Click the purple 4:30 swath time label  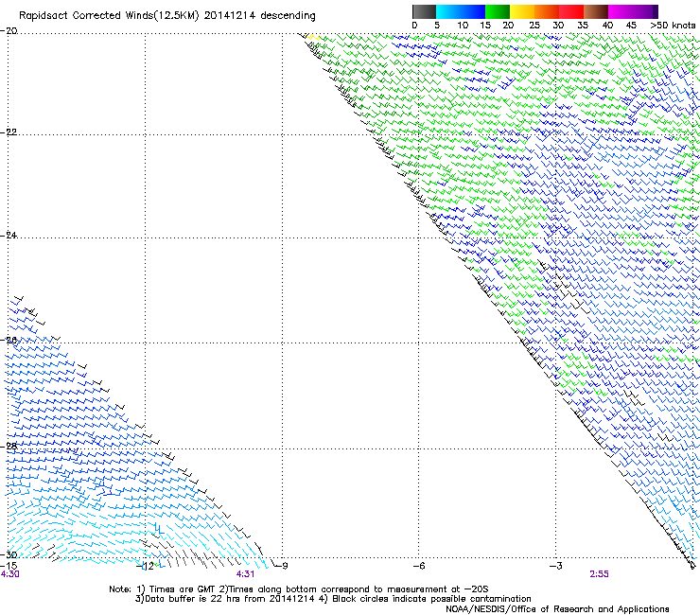9,574
